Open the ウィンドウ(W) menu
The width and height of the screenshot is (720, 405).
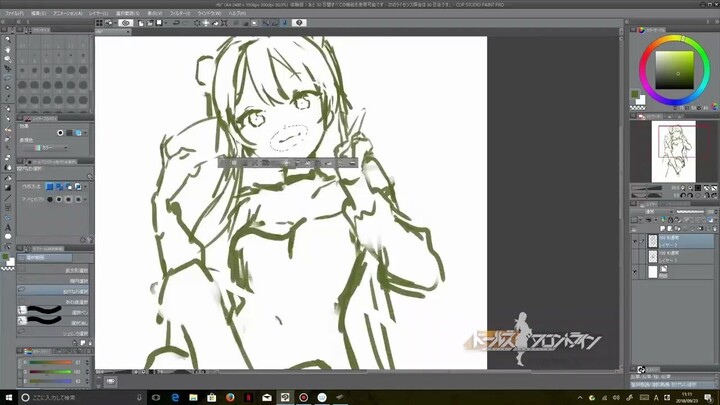(209, 13)
